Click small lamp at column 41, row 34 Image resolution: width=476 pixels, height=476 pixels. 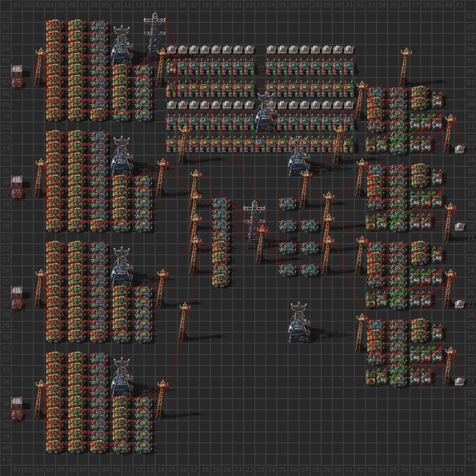tap(459, 382)
